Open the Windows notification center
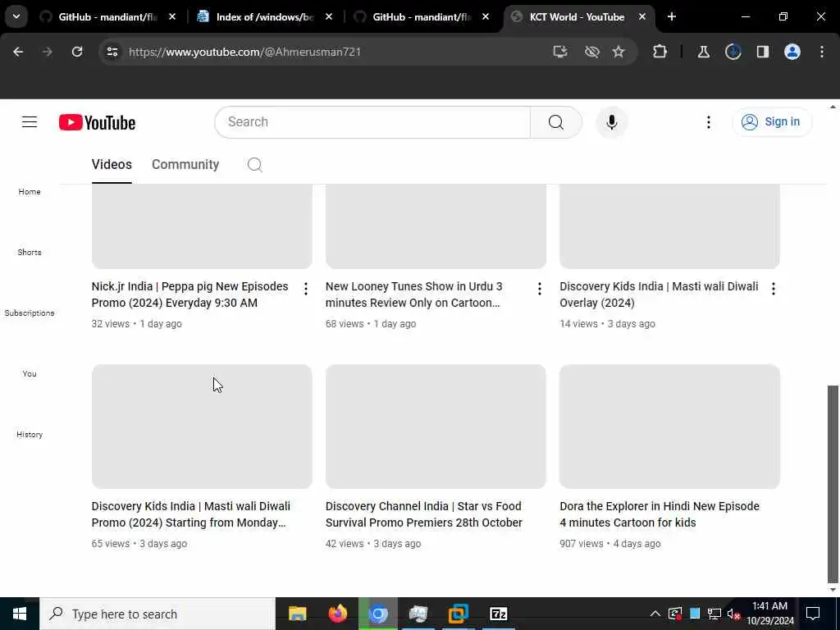 coord(813,614)
